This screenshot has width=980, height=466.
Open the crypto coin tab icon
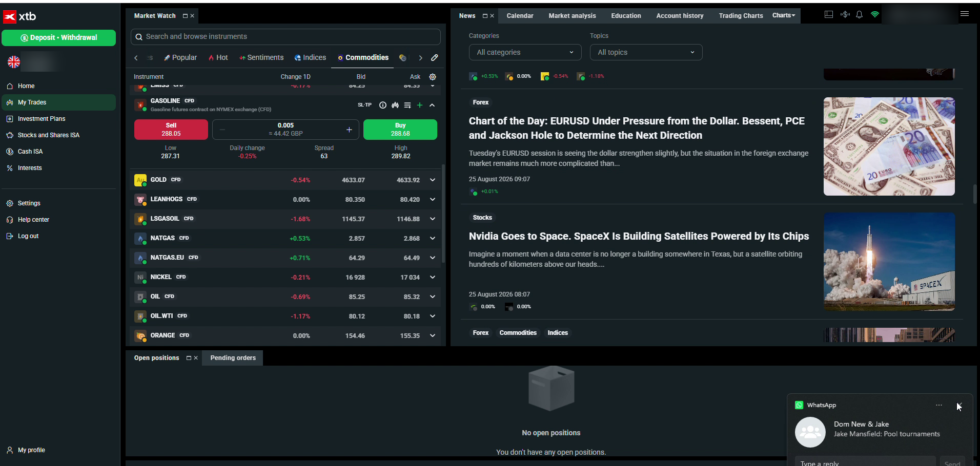point(403,58)
